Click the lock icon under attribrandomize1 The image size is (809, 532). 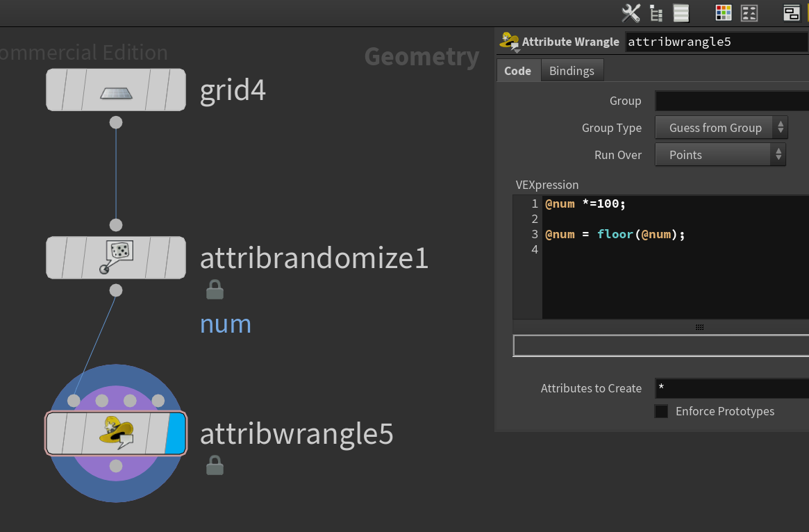215,290
